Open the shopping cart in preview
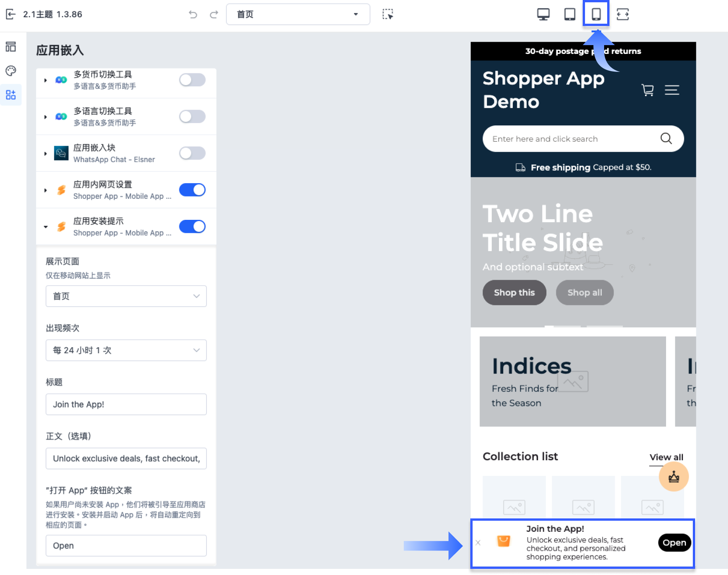This screenshot has height=575, width=728. (647, 90)
